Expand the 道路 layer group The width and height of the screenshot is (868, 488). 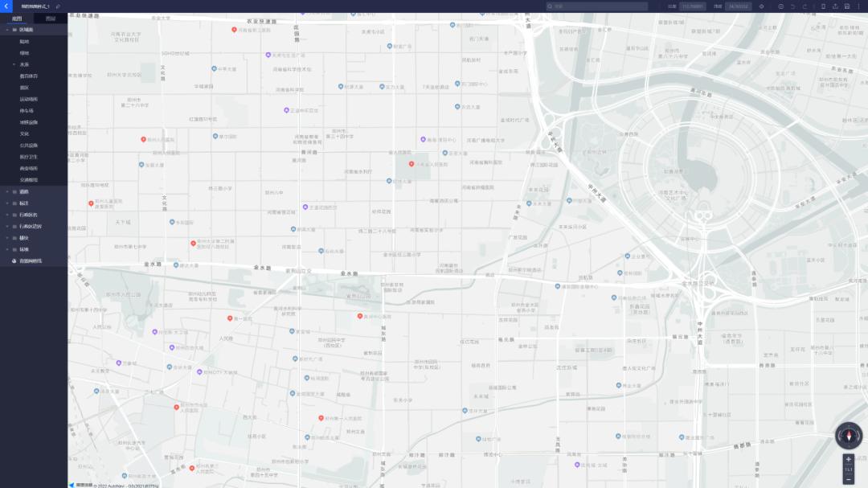(x=7, y=192)
